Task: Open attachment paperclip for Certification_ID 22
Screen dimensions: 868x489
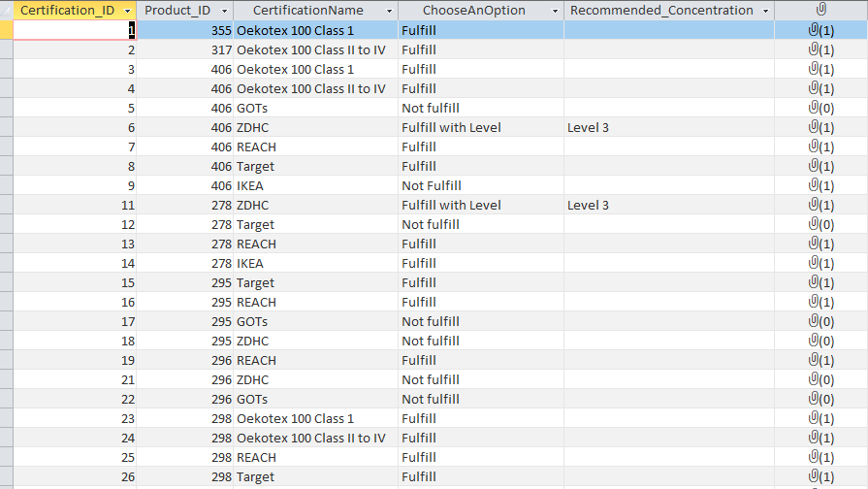Action: pos(813,398)
